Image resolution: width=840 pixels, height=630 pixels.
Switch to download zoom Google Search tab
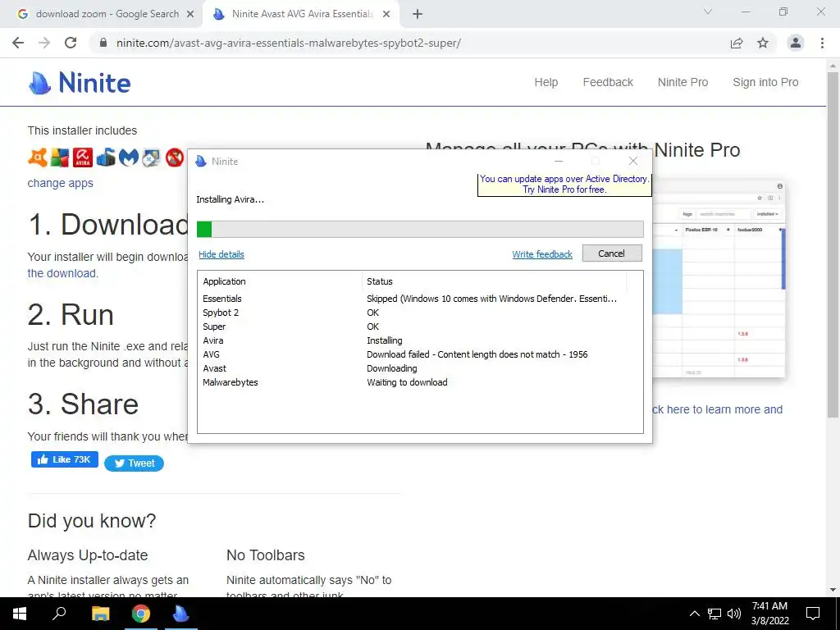[x=101, y=15]
